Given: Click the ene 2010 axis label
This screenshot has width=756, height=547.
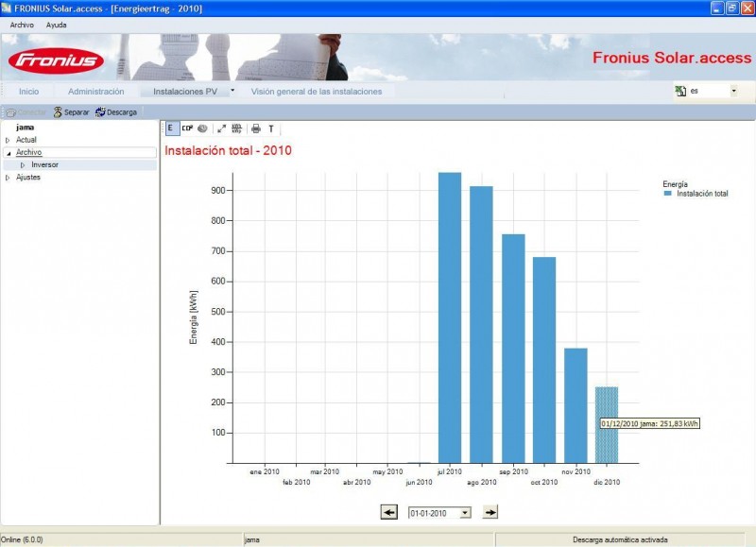Looking at the screenshot, I should 265,471.
